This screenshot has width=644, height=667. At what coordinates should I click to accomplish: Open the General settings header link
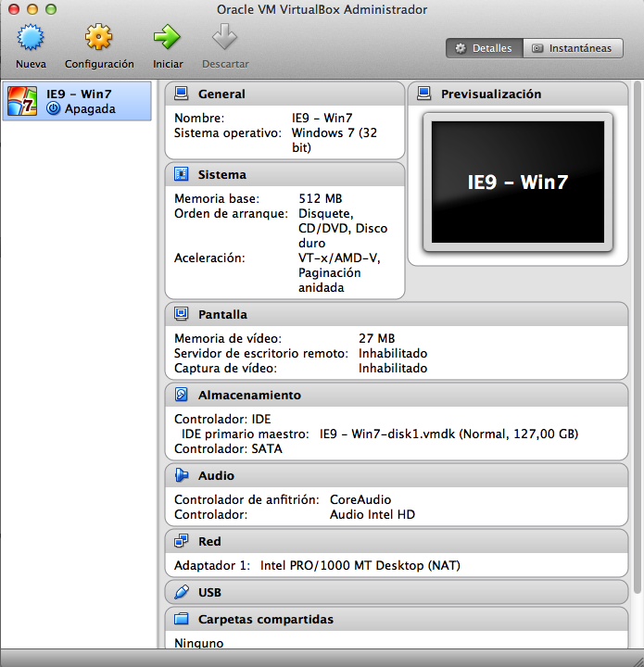click(x=221, y=94)
